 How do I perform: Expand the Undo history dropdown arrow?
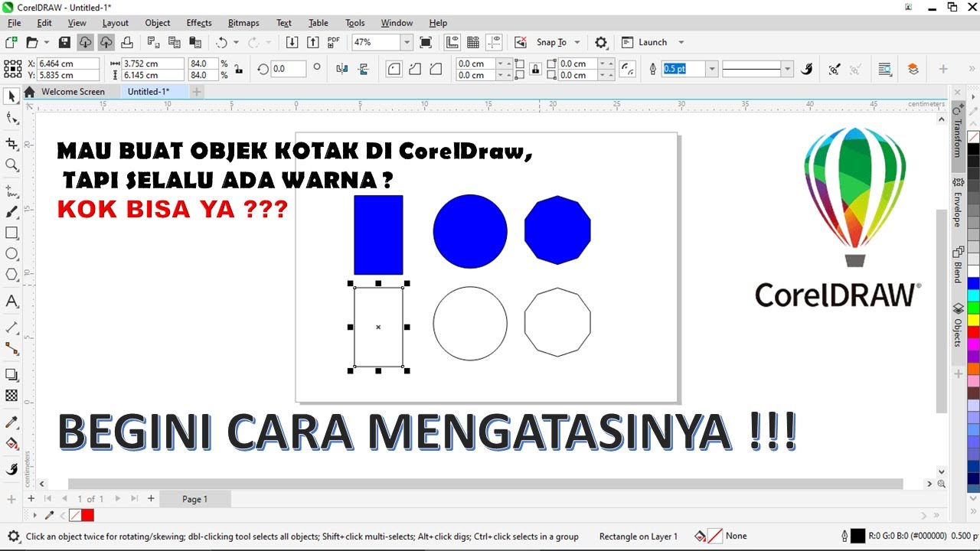pyautogui.click(x=236, y=42)
